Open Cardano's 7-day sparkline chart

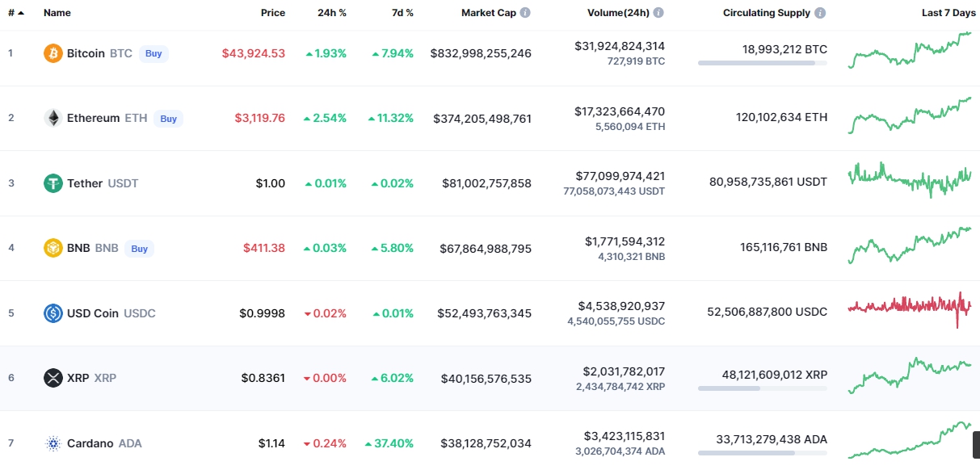pyautogui.click(x=910, y=439)
